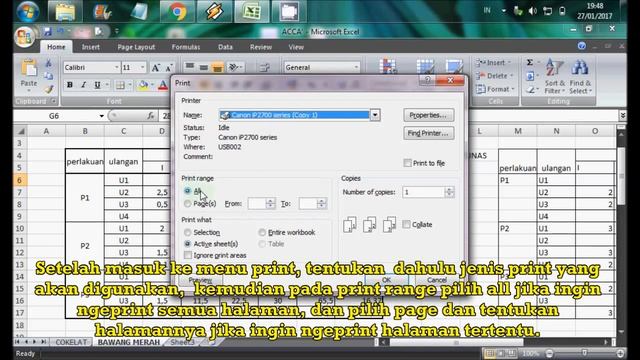Click the Fill Color bucket icon

click(x=143, y=85)
